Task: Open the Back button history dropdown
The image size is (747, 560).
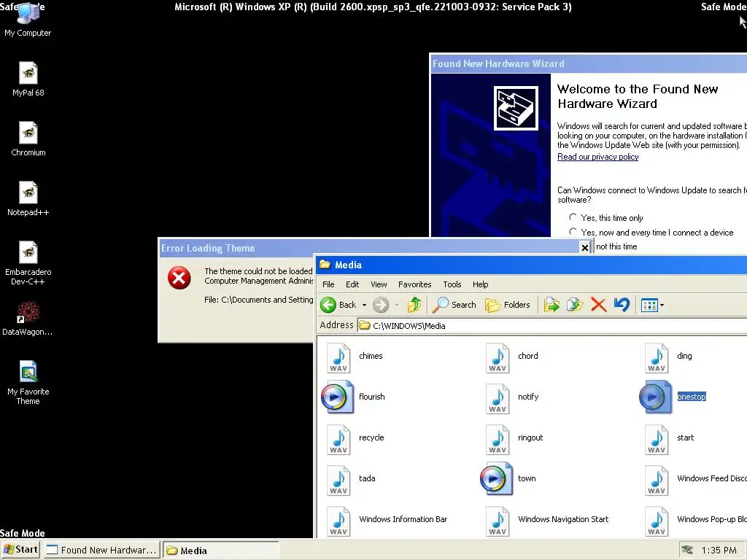Action: (365, 305)
